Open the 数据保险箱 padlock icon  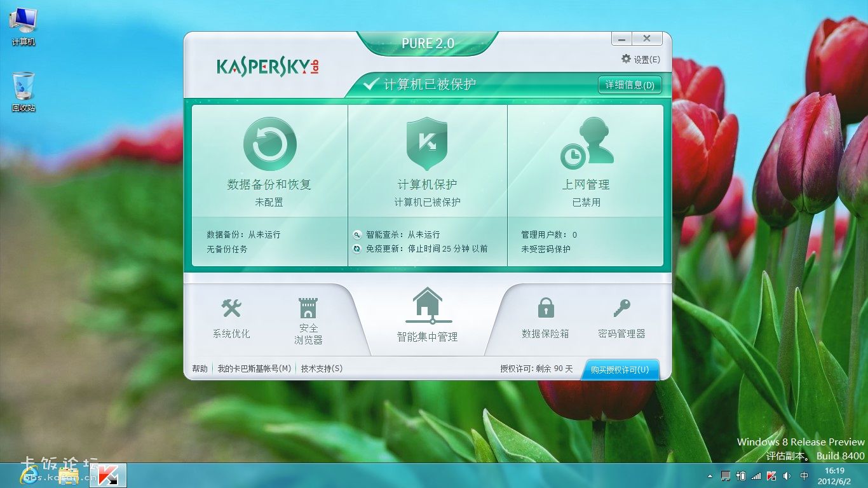click(x=545, y=308)
